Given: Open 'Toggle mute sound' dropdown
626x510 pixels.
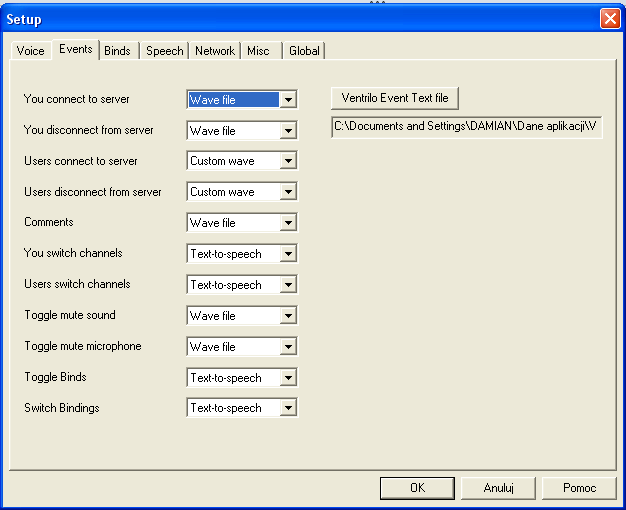Looking at the screenshot, I should coord(242,316).
